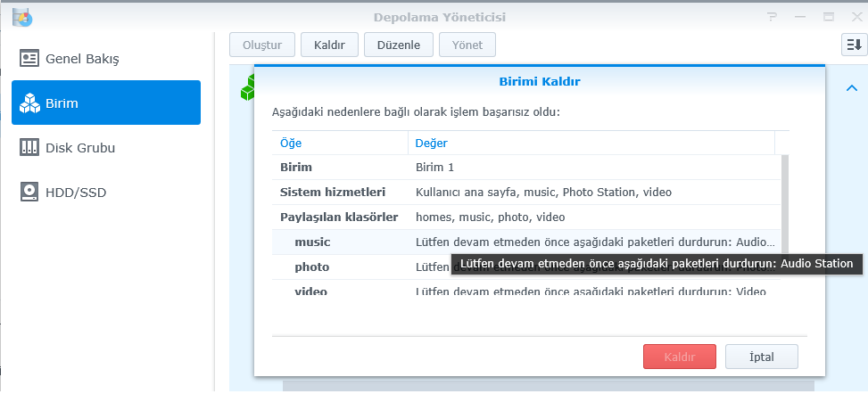Select the Birim volume cubes icon

click(x=29, y=103)
